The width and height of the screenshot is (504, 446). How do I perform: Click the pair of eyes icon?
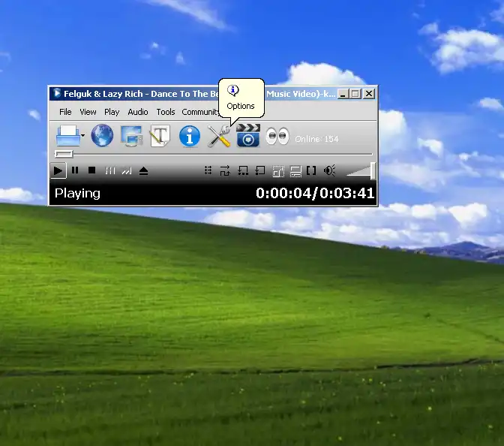pos(277,136)
